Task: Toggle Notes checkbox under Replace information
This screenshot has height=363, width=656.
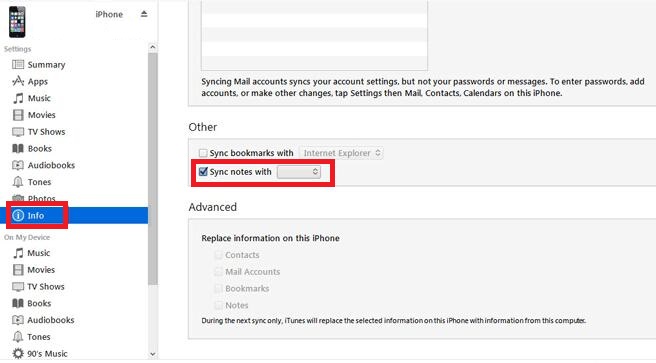Action: pyautogui.click(x=218, y=305)
